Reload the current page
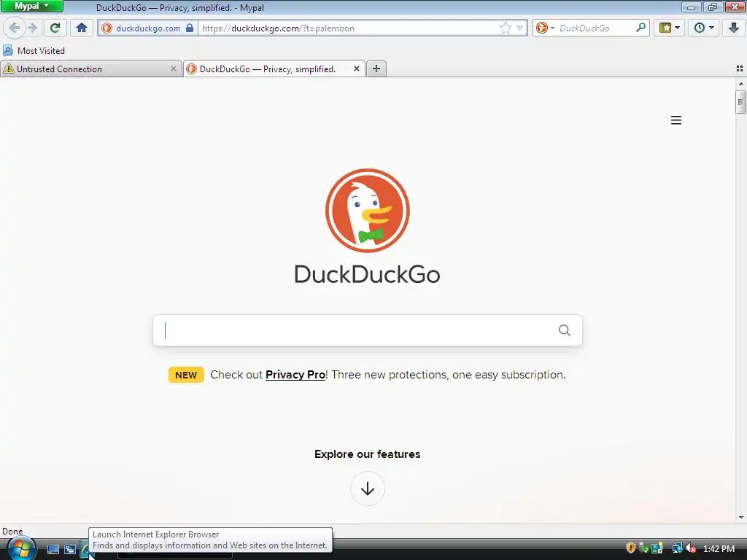This screenshot has width=747, height=560. point(55,28)
